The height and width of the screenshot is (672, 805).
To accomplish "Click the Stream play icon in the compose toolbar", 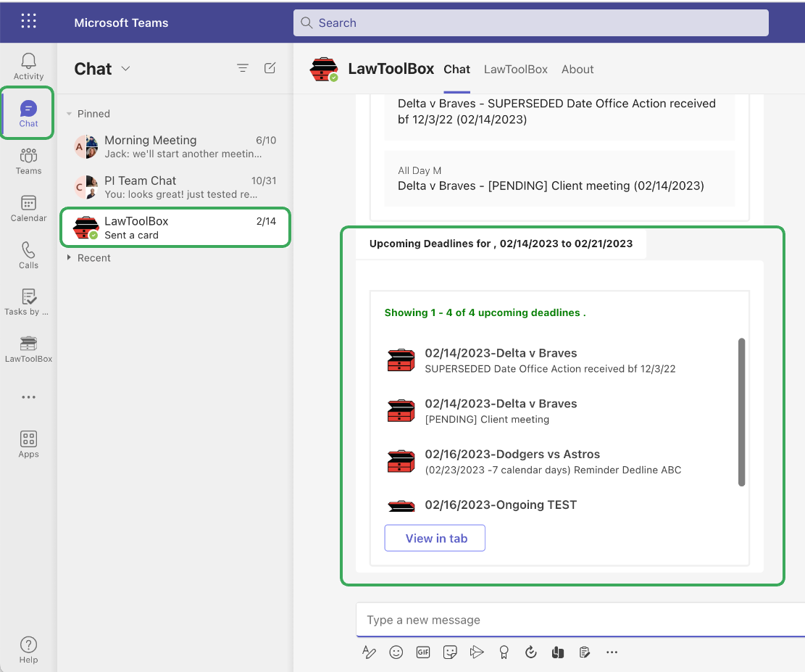I will tap(477, 652).
